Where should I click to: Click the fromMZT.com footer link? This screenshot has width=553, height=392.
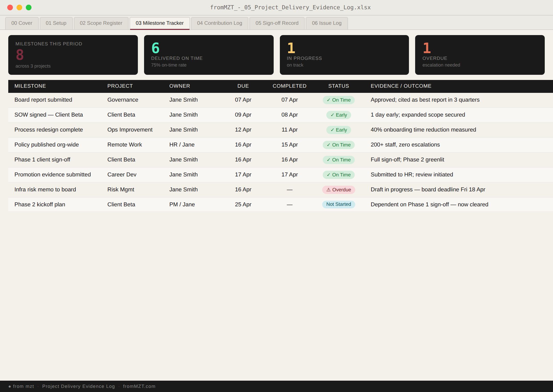139,386
